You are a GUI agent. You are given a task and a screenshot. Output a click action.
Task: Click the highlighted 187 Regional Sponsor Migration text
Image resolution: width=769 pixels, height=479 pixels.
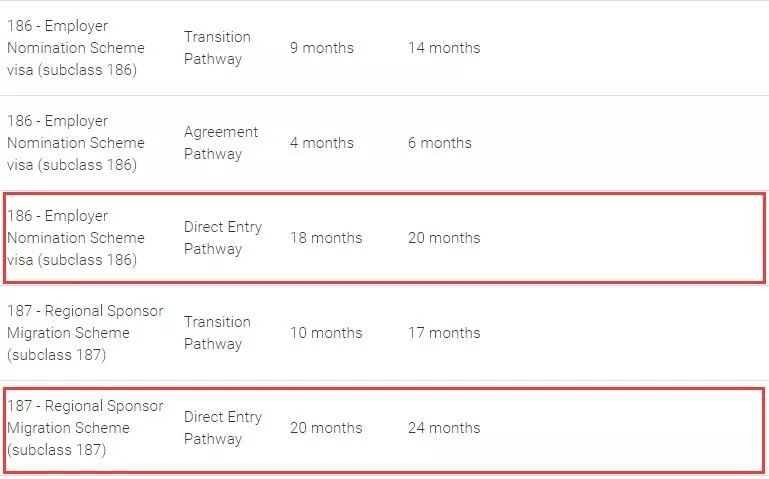84,428
